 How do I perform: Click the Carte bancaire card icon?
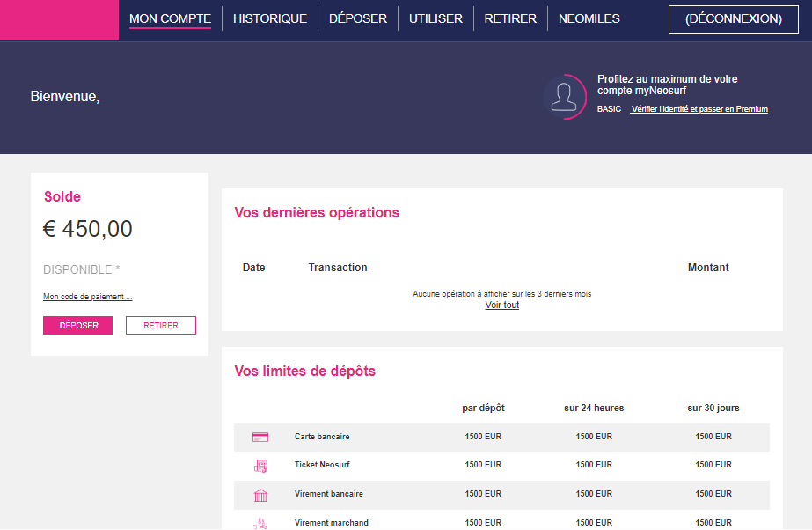(260, 438)
